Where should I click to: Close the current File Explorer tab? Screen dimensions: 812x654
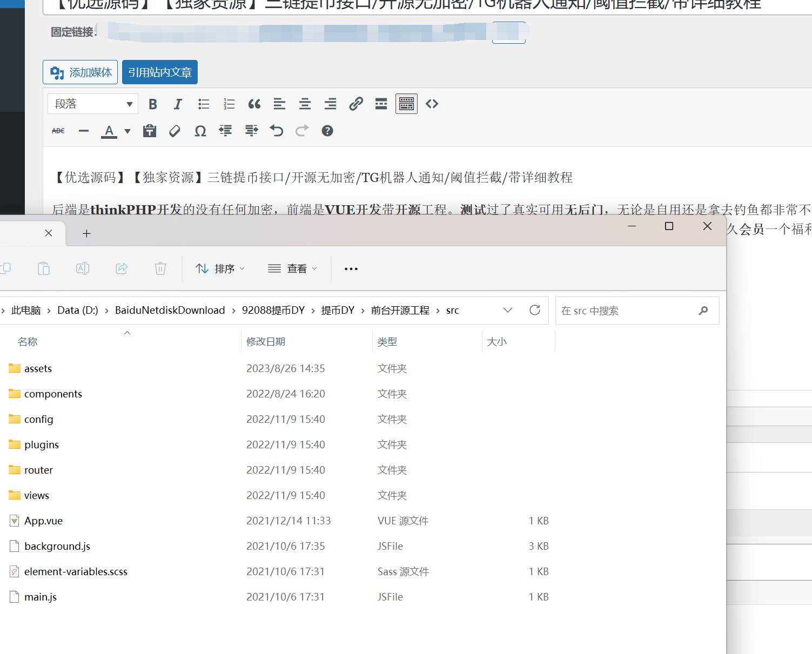49,233
